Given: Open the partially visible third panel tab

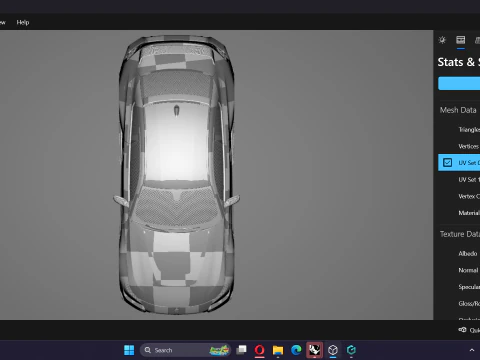Looking at the screenshot, I should (x=477, y=40).
